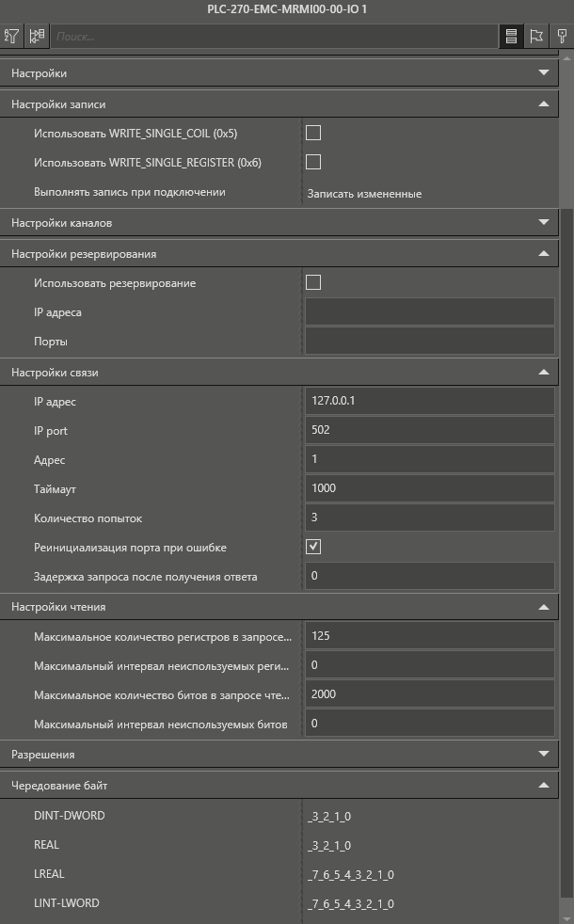The height and width of the screenshot is (924, 574).
Task: Open LINT-LWORD byte order value
Action: [x=351, y=904]
